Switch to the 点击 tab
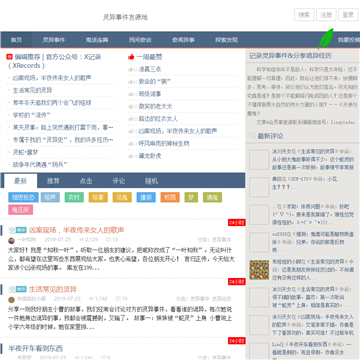The width and height of the screenshot is (360, 360). pos(86,181)
